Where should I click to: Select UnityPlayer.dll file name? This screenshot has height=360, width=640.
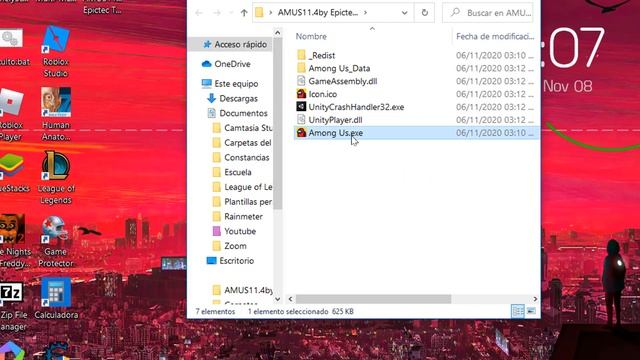pos(336,120)
